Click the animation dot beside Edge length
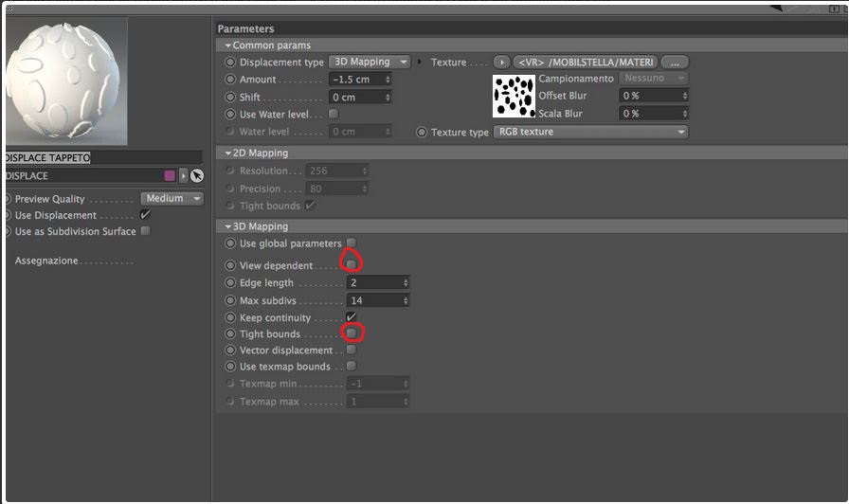Viewport: 849px width, 504px height. [x=230, y=282]
